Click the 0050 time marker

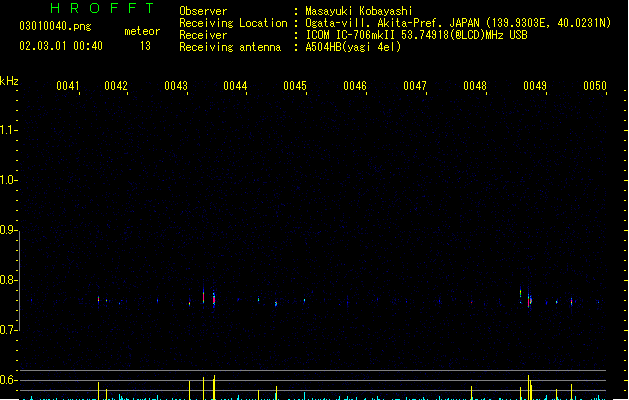tap(595, 86)
